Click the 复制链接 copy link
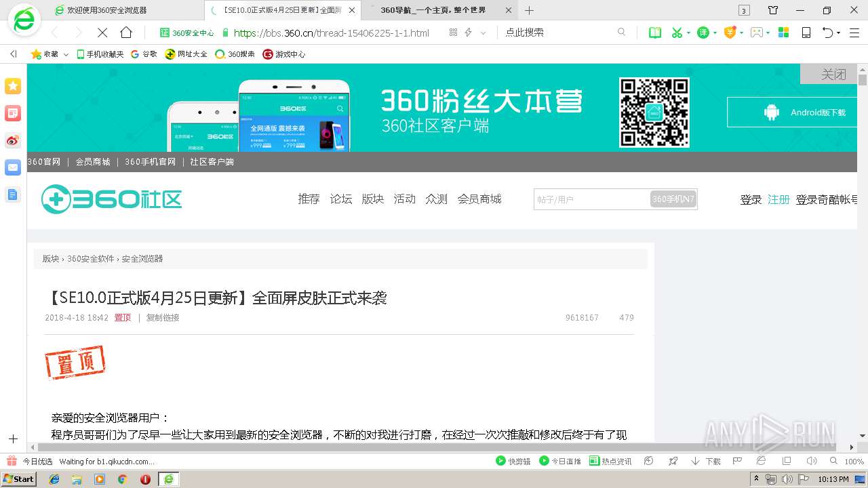Viewport: 868px width, 488px height. (x=163, y=317)
